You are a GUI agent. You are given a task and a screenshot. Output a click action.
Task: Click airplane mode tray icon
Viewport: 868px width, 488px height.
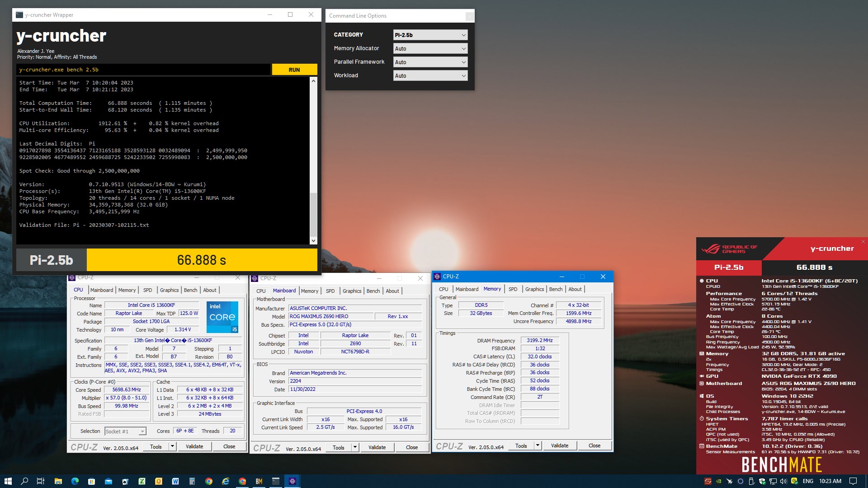[x=730, y=481]
